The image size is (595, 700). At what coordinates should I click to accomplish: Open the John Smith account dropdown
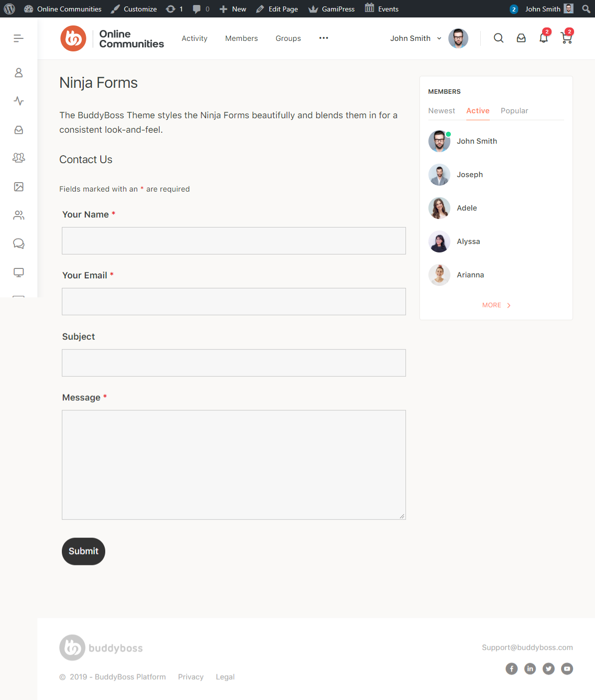click(x=415, y=38)
